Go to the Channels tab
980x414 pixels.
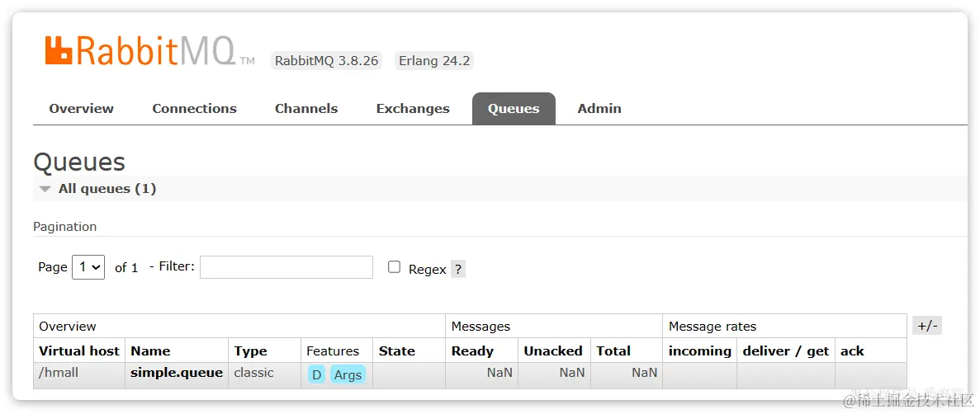point(306,109)
